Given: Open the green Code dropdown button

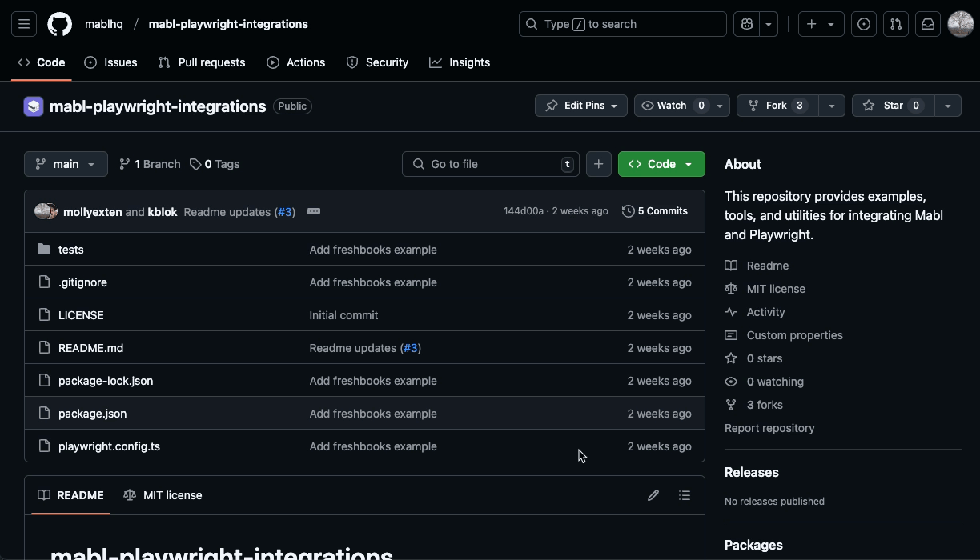Looking at the screenshot, I should tap(661, 164).
